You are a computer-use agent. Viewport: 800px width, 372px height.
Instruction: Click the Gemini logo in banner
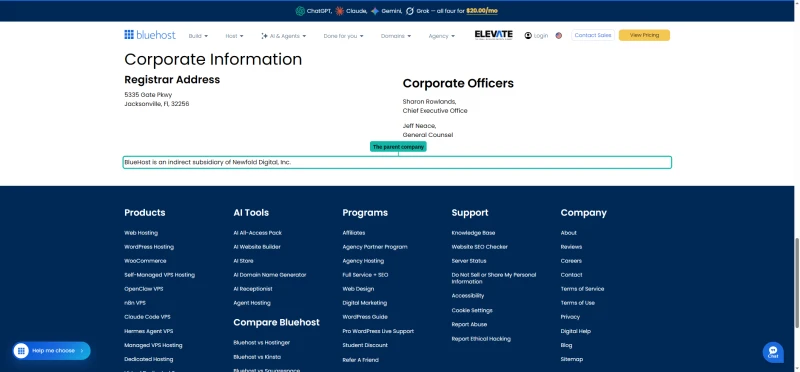(375, 11)
